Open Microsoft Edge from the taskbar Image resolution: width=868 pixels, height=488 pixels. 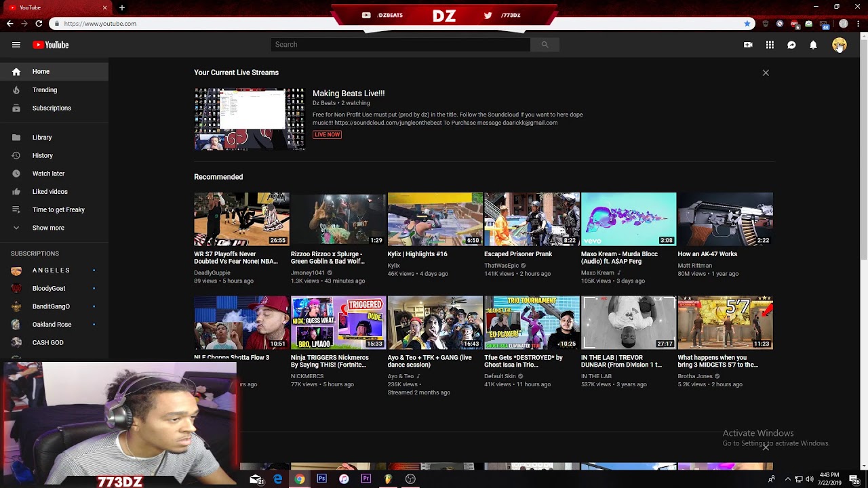pos(277,479)
